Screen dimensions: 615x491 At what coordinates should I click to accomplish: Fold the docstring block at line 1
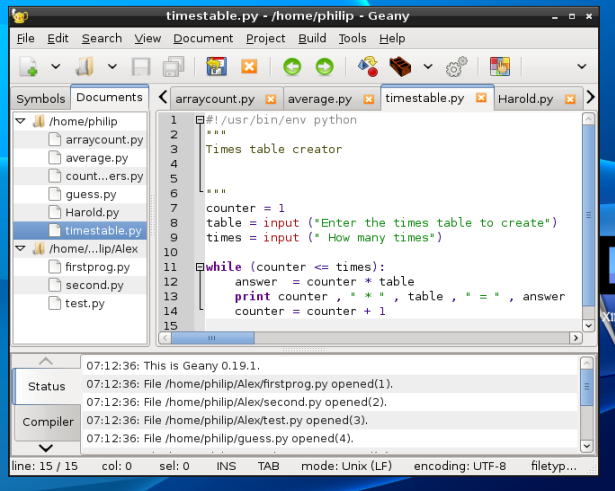(x=200, y=120)
